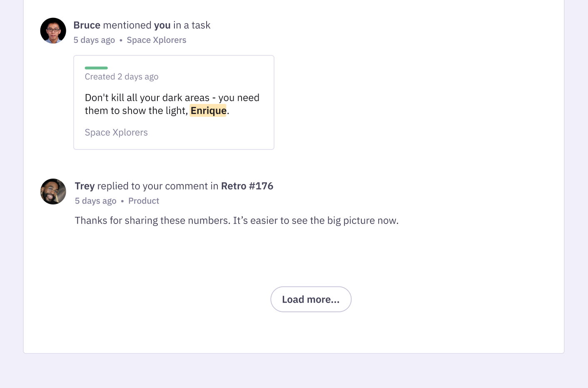Screen dimensions: 588x388
Task: Click Trey's name in the notification
Action: pos(85,186)
